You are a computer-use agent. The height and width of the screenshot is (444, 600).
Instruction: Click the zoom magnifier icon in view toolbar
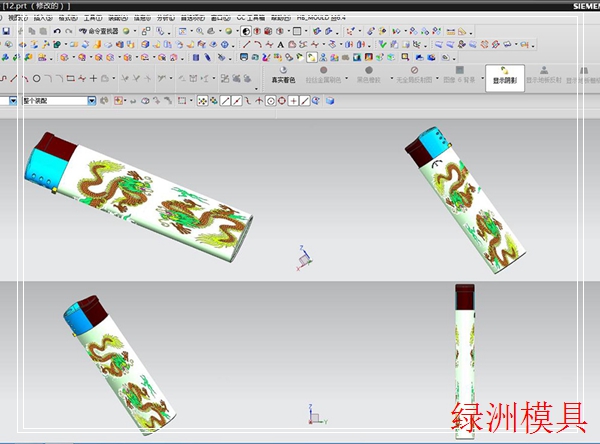(x=199, y=31)
